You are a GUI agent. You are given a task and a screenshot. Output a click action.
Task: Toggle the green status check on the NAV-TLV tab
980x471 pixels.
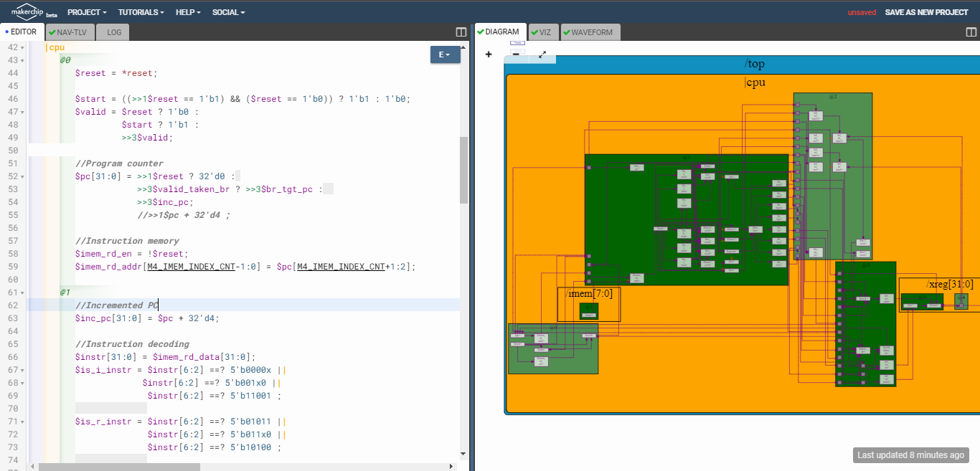point(52,32)
